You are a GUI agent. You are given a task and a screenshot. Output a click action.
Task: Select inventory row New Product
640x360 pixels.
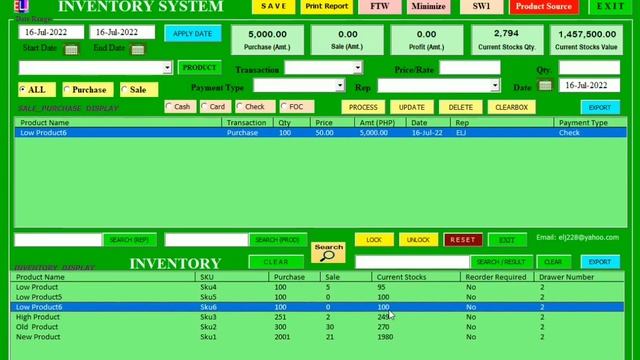[317, 337]
